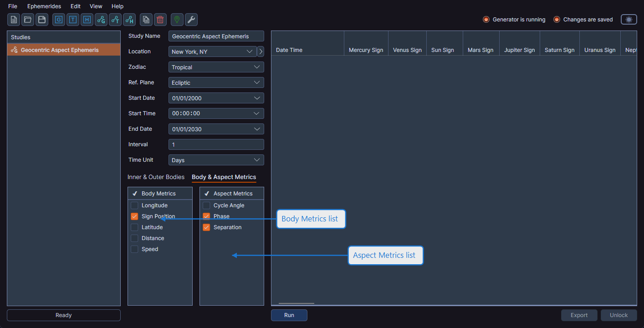The image size is (644, 328).
Task: Duplicate the current study
Action: point(145,20)
